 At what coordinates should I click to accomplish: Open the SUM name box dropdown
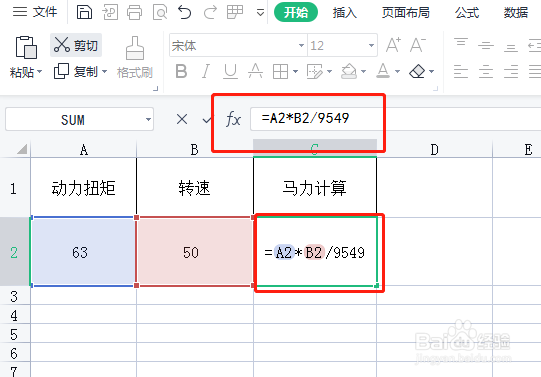(x=148, y=120)
